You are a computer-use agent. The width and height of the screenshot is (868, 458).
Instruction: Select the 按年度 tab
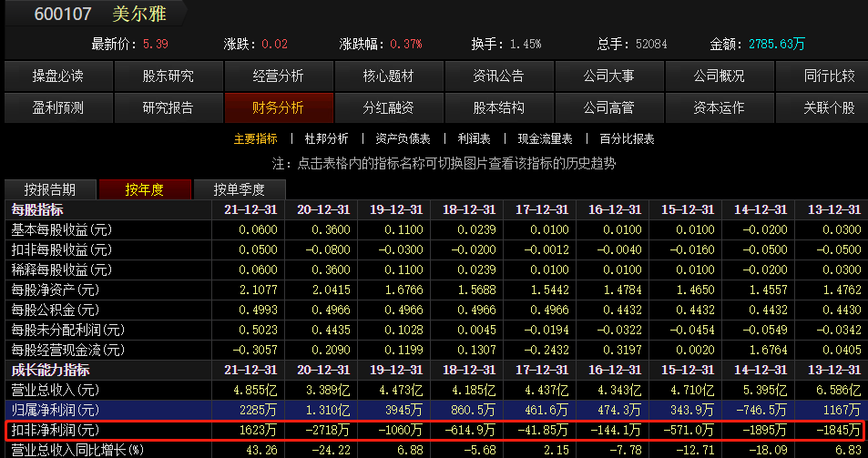[x=145, y=189]
